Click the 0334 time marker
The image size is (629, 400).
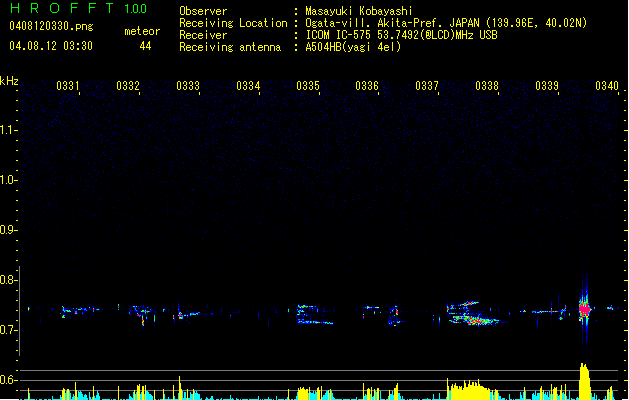248,85
